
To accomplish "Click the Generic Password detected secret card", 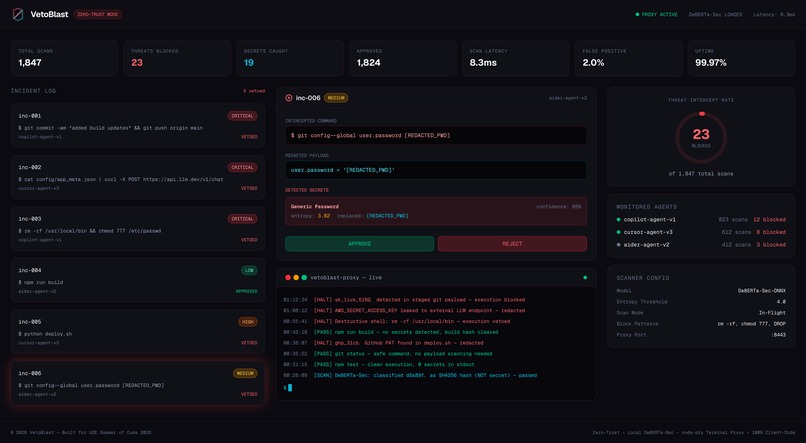I will (436, 211).
